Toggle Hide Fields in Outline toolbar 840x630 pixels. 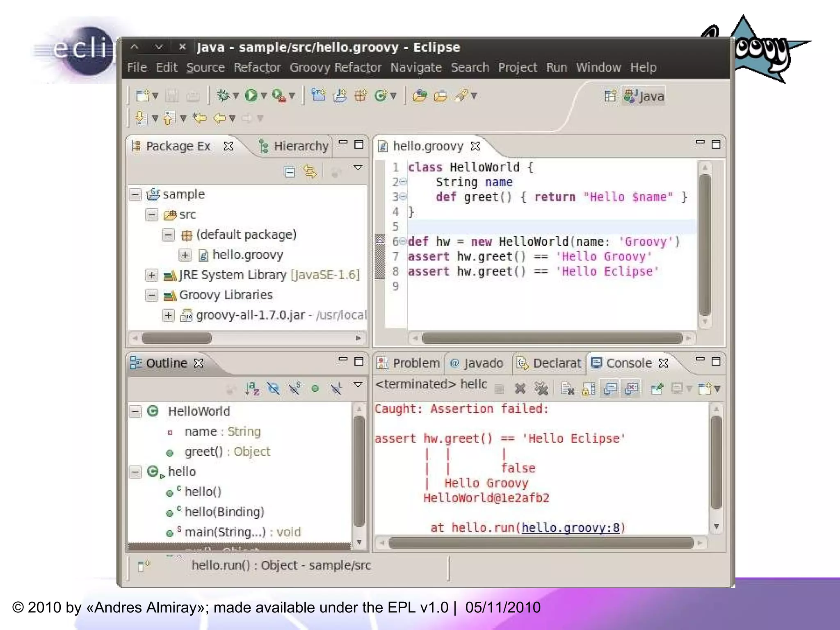point(273,388)
